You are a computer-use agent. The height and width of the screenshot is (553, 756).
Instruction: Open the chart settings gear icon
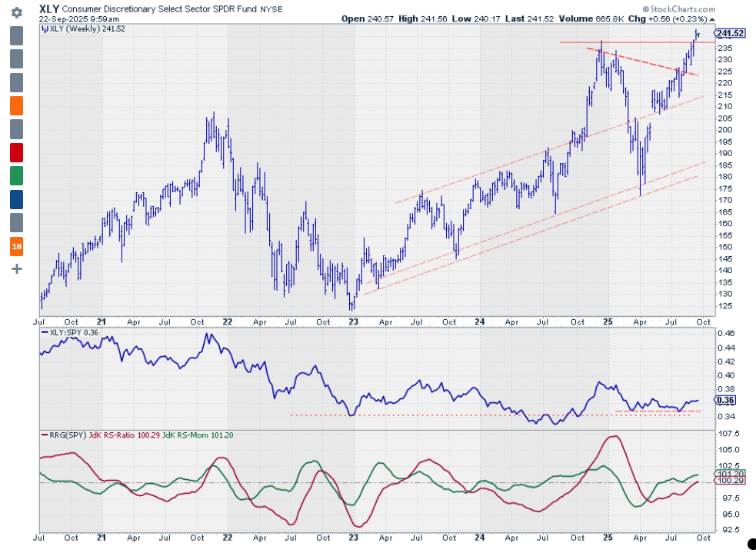click(x=17, y=13)
